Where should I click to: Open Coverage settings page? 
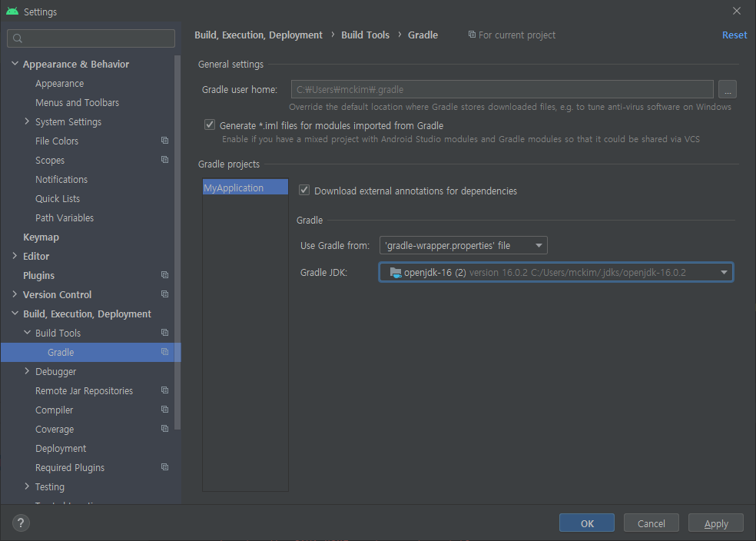click(55, 429)
